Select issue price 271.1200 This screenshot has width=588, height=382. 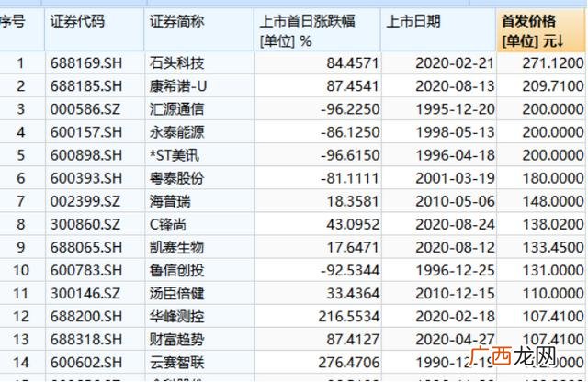[553, 63]
